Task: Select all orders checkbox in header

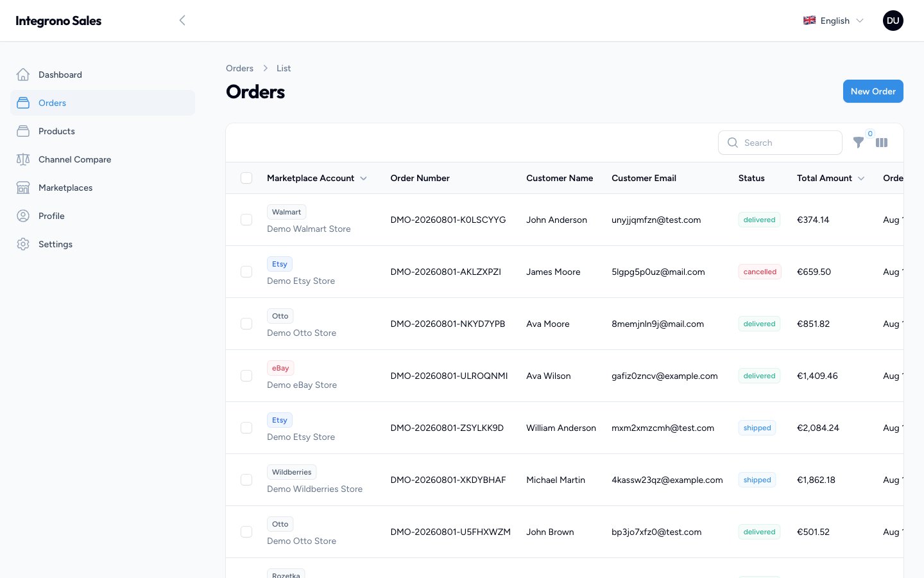Action: pos(246,178)
